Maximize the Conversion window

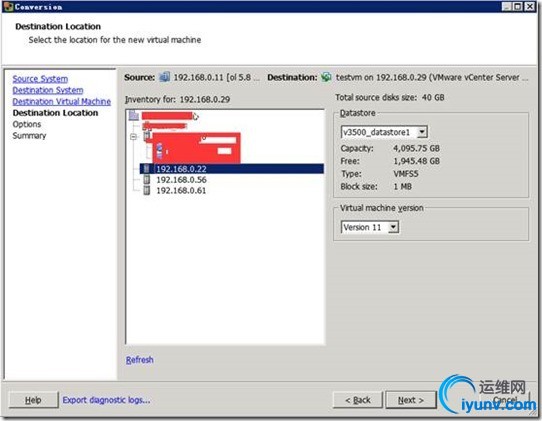pos(518,7)
